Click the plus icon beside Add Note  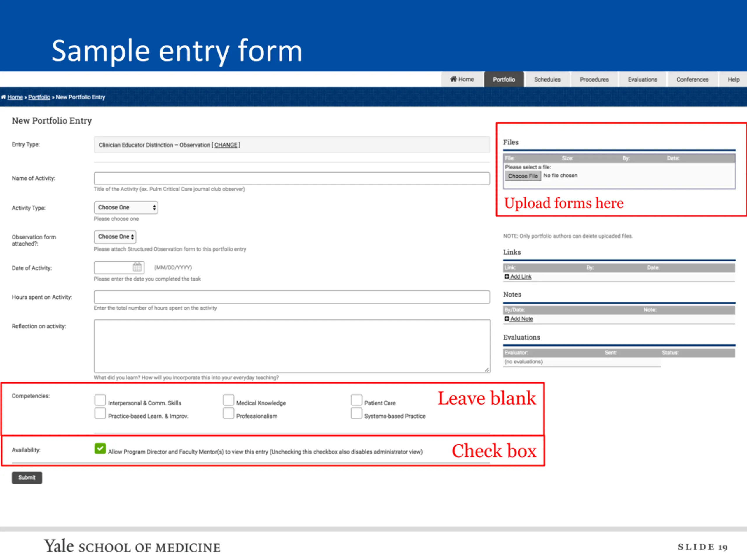click(x=507, y=319)
